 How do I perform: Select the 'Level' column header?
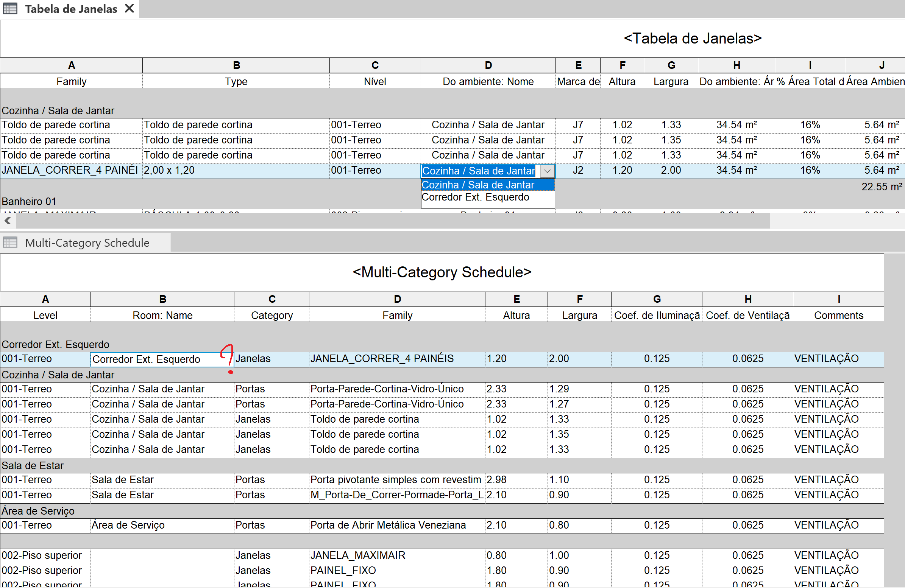(x=45, y=315)
